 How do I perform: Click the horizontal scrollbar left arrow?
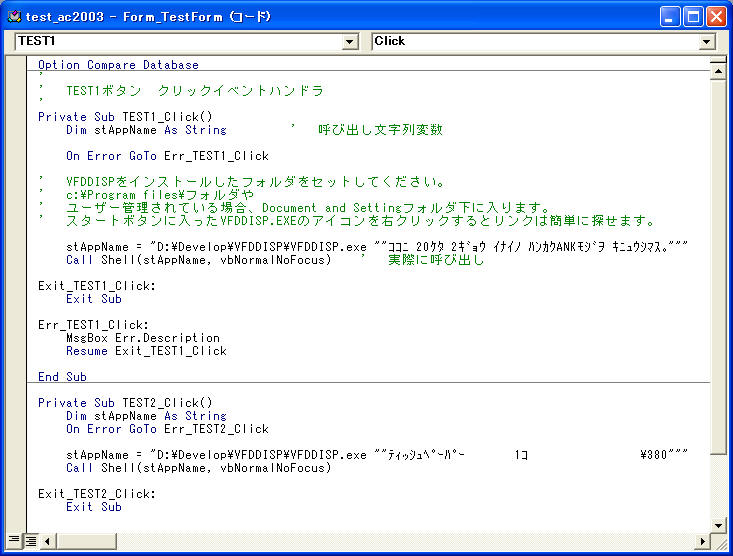tap(47, 542)
